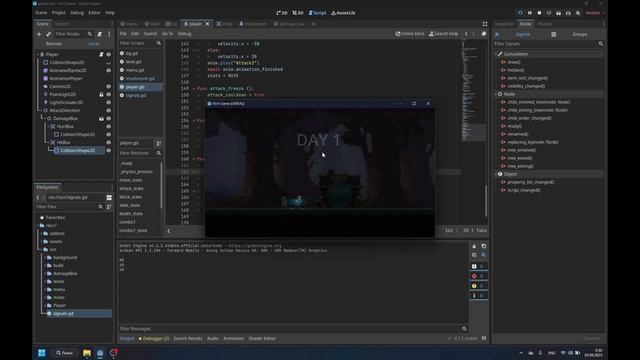Open the script icon on Player node
Viewport: 640px width, 360px height.
click(x=101, y=54)
